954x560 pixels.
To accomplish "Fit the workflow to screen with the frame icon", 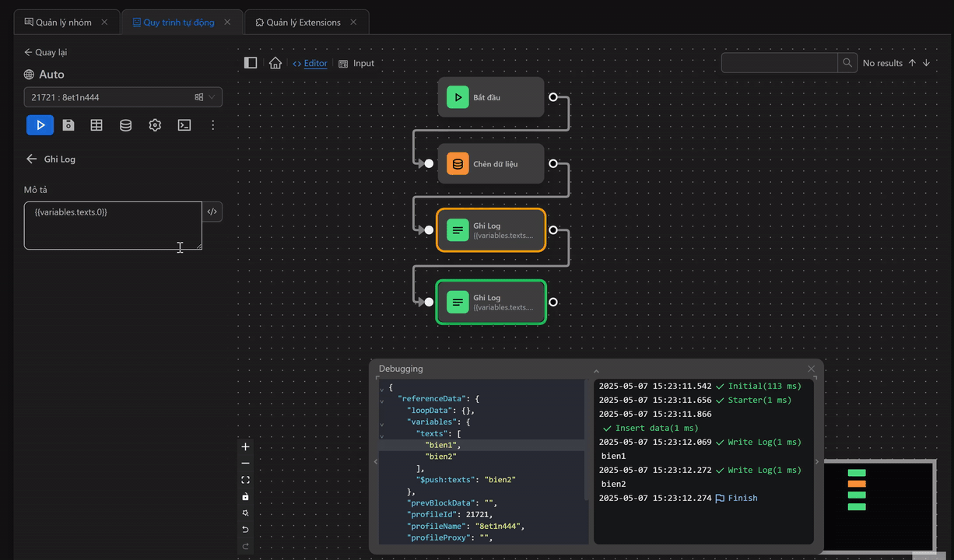I will [245, 479].
